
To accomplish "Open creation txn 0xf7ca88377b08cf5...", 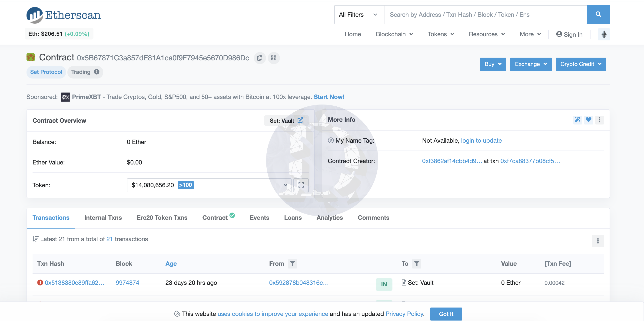I will pos(530,161).
